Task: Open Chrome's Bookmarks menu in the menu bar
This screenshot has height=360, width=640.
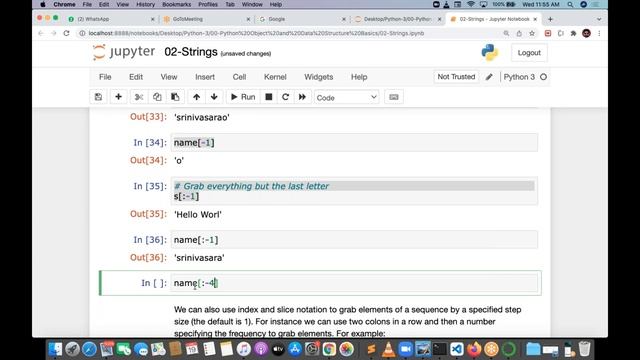Action: point(176,4)
